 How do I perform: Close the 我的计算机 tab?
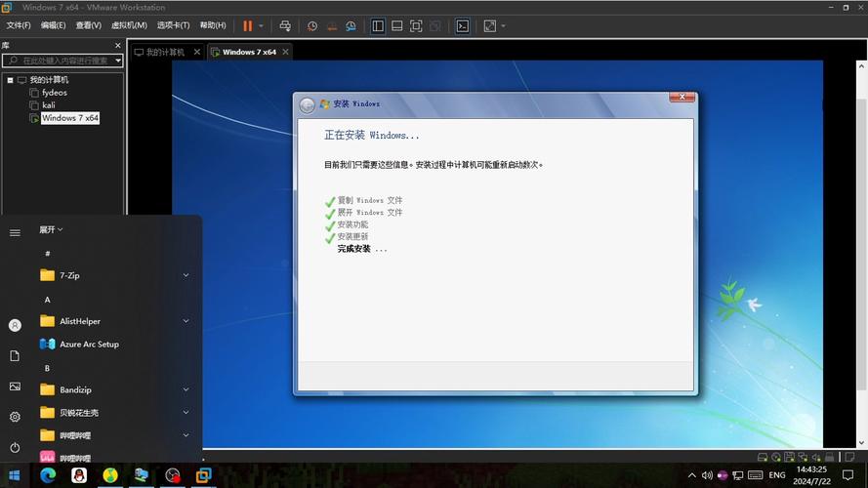click(x=196, y=52)
